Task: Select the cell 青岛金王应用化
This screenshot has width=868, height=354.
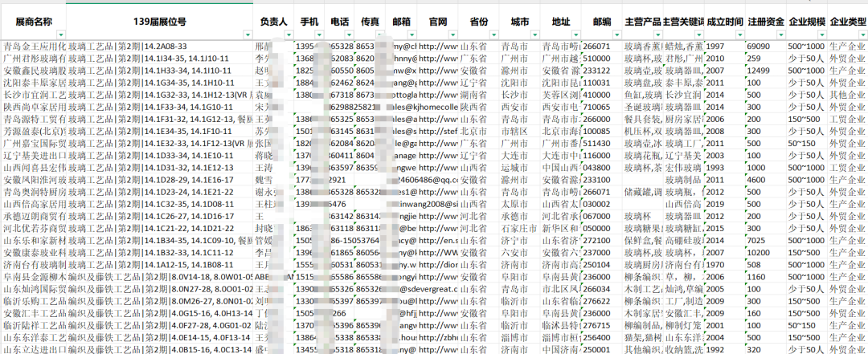Action: point(33,47)
